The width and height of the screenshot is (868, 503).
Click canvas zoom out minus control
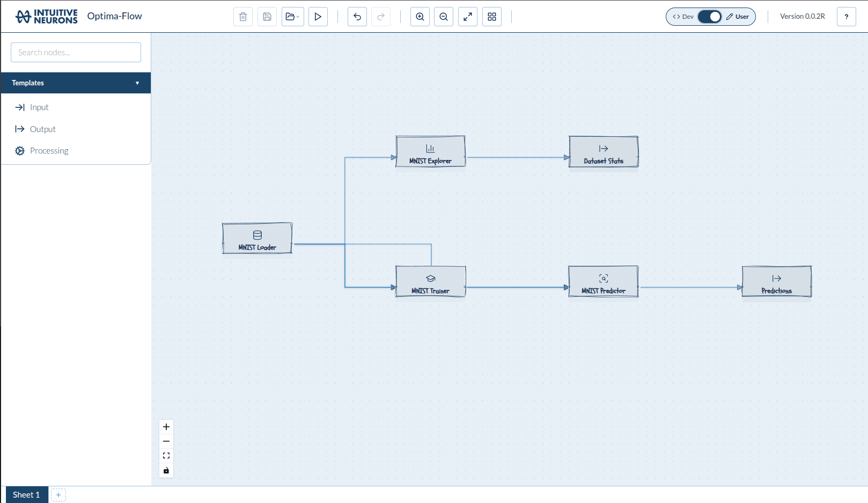coord(166,441)
